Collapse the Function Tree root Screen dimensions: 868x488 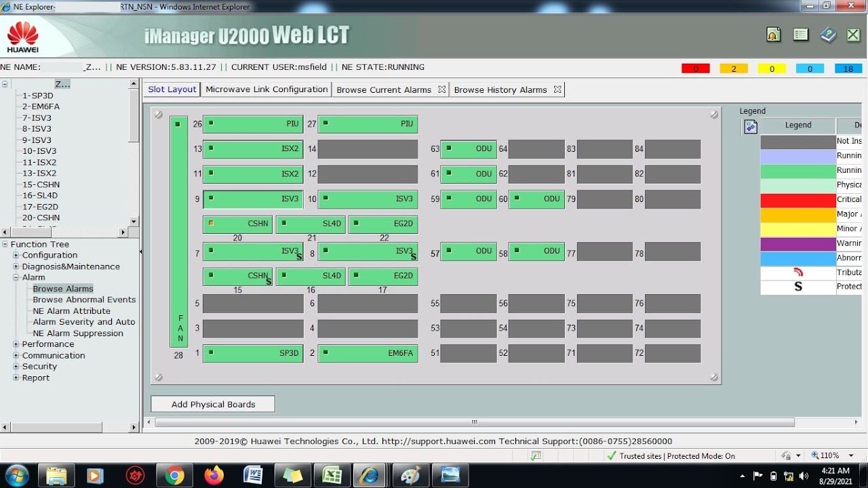5,244
